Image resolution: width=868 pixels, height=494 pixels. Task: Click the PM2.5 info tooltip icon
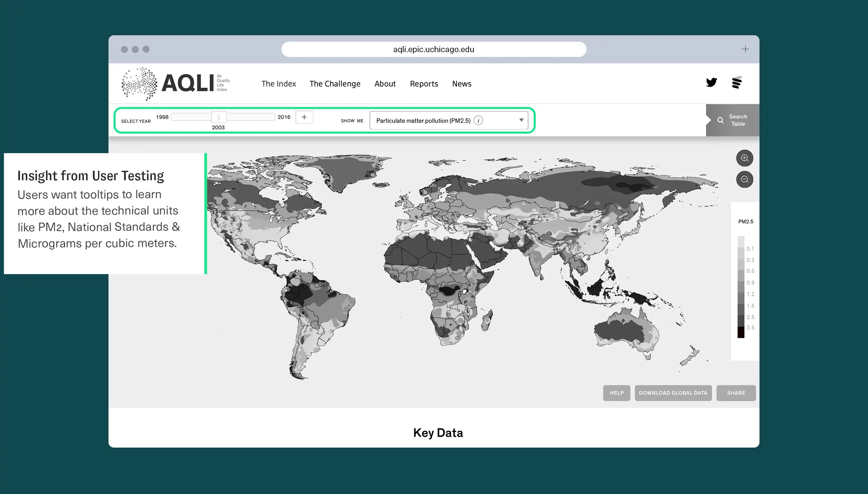(478, 120)
